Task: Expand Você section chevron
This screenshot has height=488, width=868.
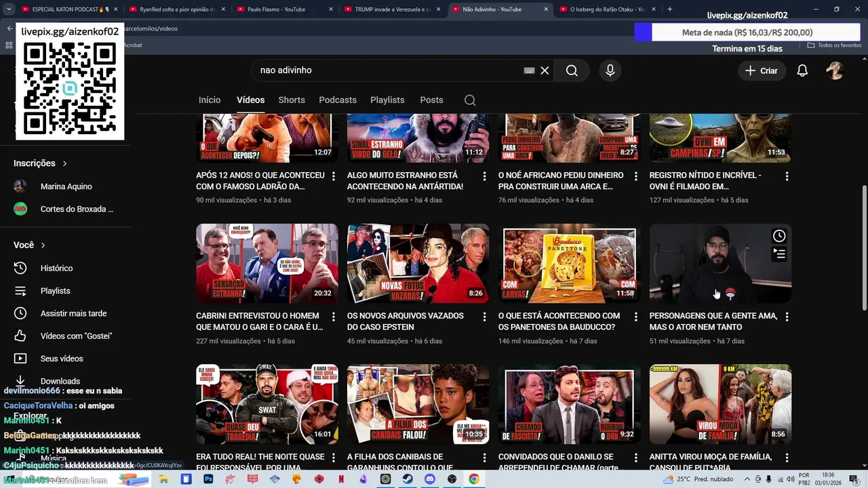Action: click(43, 245)
